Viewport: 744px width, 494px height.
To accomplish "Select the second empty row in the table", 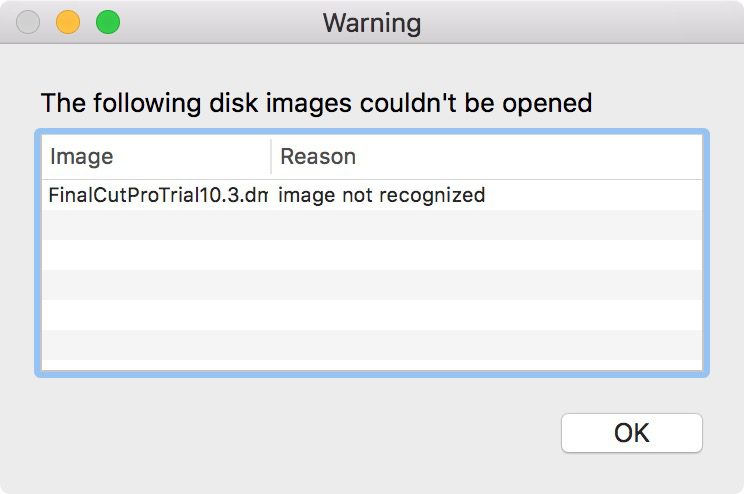I will [x=371, y=255].
